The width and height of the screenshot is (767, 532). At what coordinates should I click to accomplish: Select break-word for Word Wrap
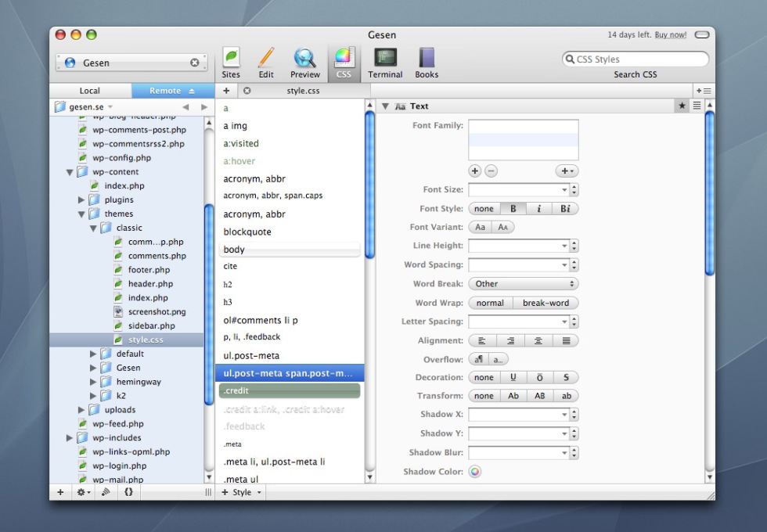(x=546, y=303)
